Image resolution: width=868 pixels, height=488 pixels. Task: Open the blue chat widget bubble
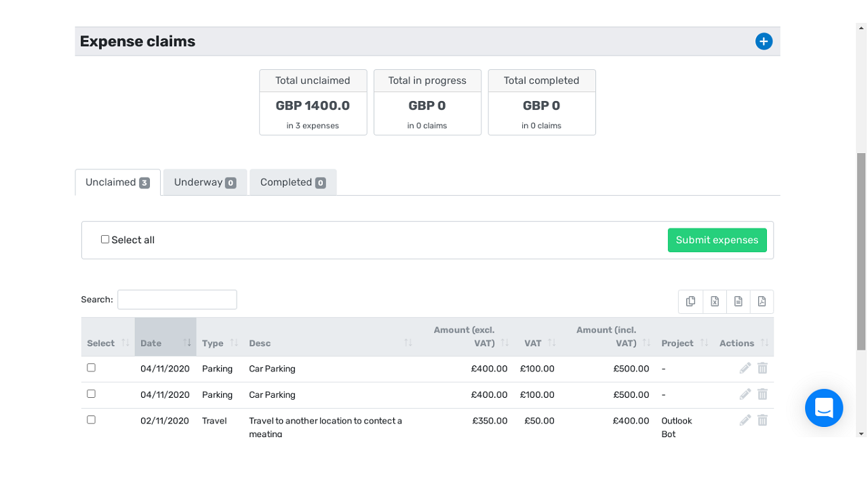click(x=823, y=408)
